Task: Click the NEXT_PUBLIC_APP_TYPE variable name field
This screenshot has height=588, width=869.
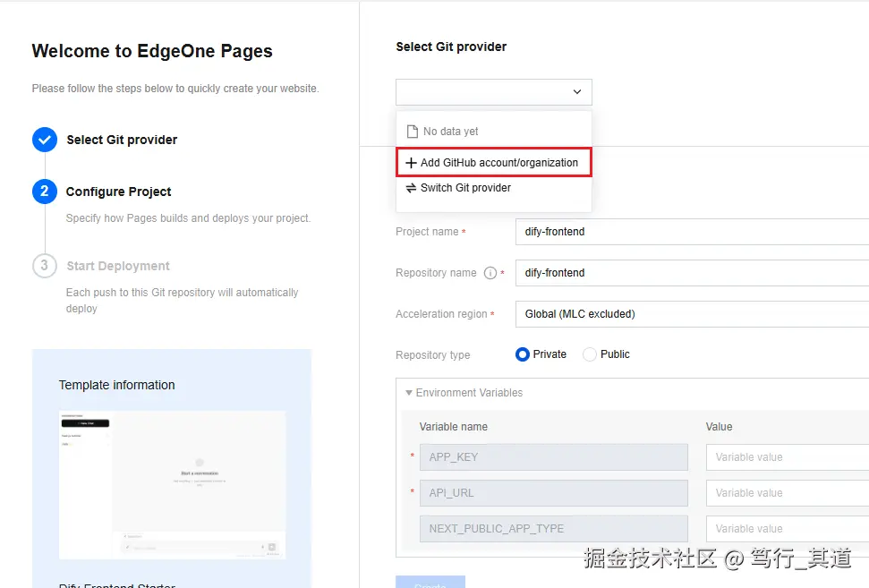Action: (554, 529)
